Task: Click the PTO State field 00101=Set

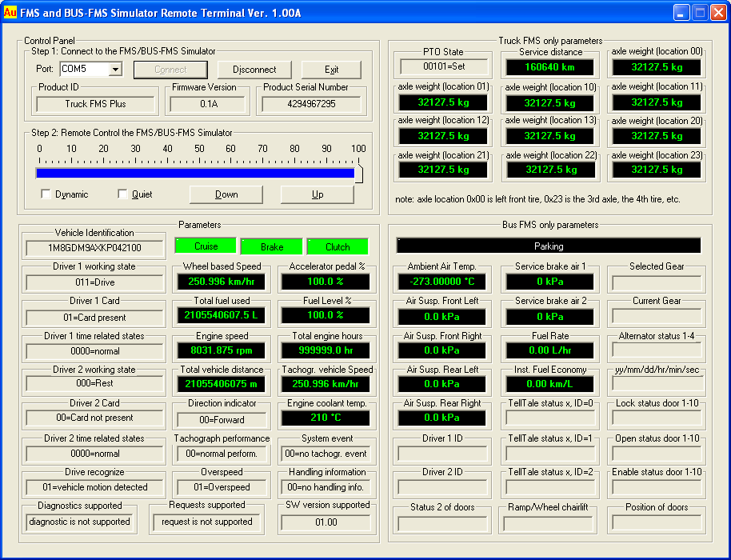Action: tap(444, 66)
